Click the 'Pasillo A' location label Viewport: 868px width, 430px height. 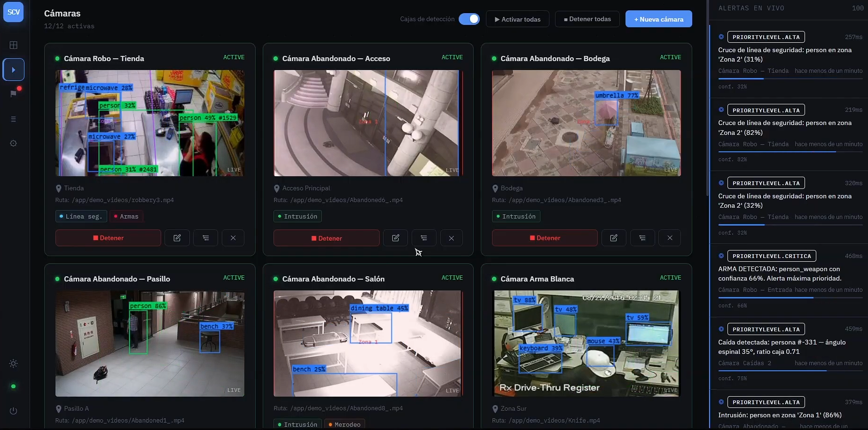coord(76,408)
